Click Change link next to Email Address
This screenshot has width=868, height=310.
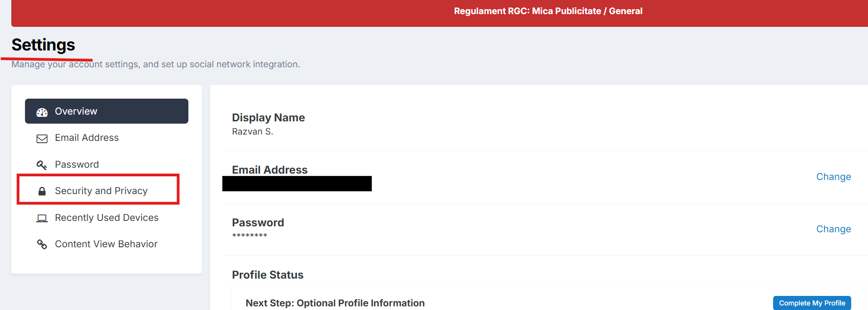pos(833,177)
